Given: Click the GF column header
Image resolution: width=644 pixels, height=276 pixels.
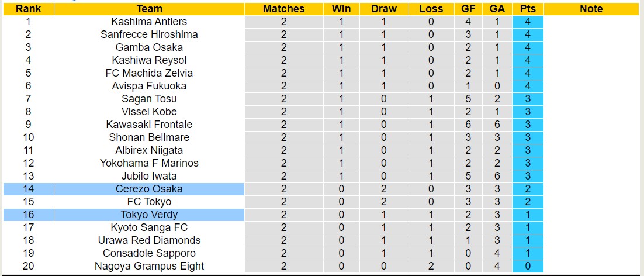Looking at the screenshot, I should (x=468, y=9).
